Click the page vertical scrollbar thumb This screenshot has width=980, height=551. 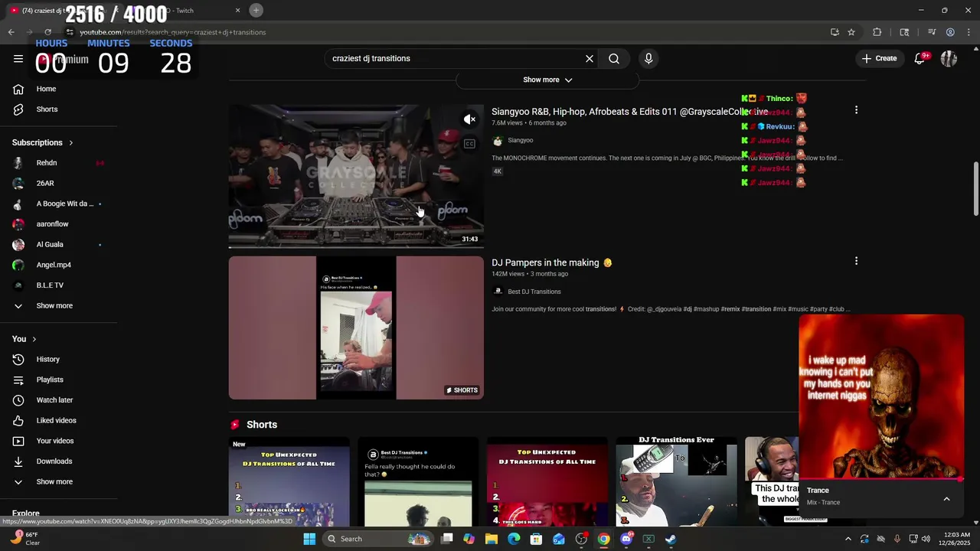coord(975,189)
